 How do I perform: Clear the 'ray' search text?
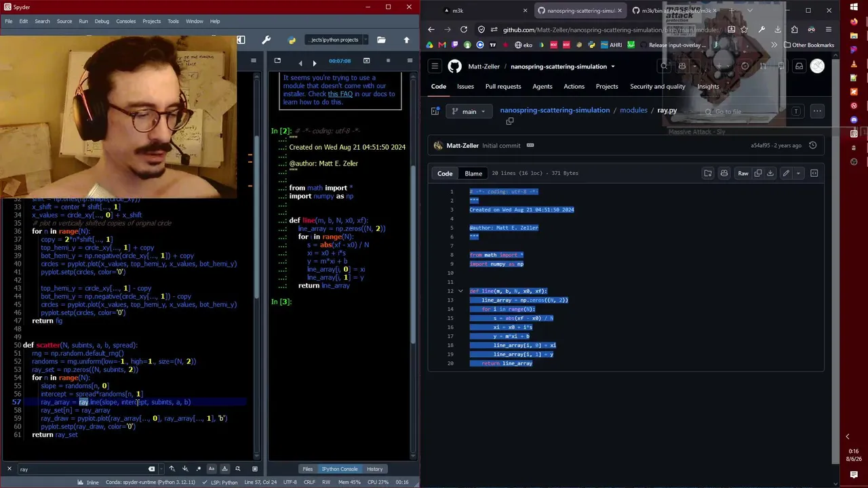[152, 469]
